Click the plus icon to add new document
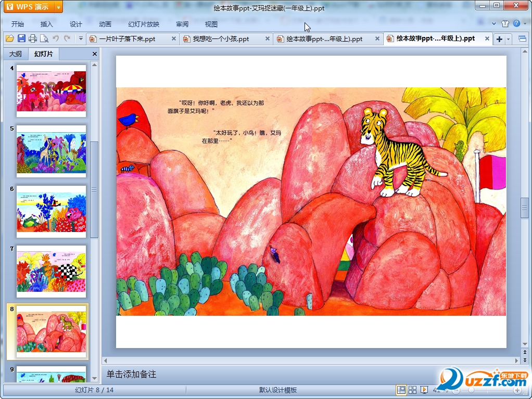 tap(499, 39)
